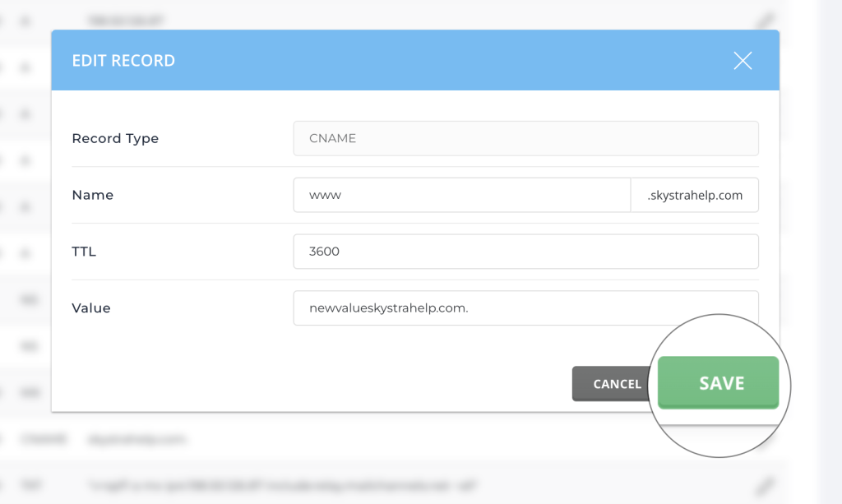Click the Record Type CNAME field
The width and height of the screenshot is (842, 504).
point(525,138)
